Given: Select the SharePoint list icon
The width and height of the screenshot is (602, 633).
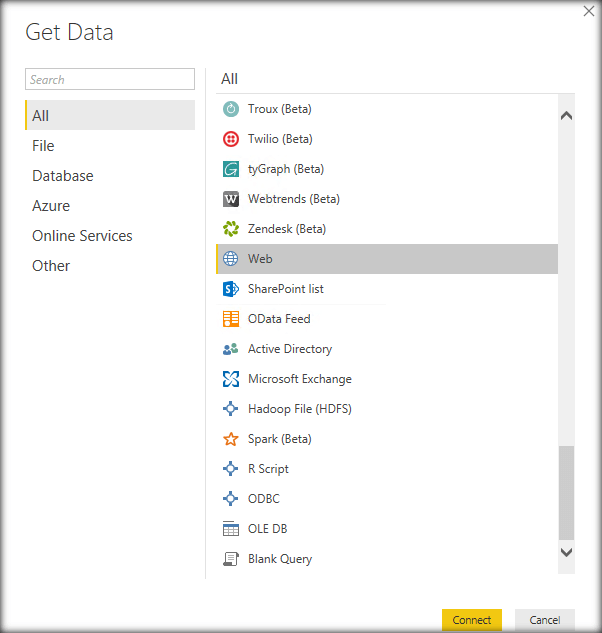Looking at the screenshot, I should pos(231,289).
